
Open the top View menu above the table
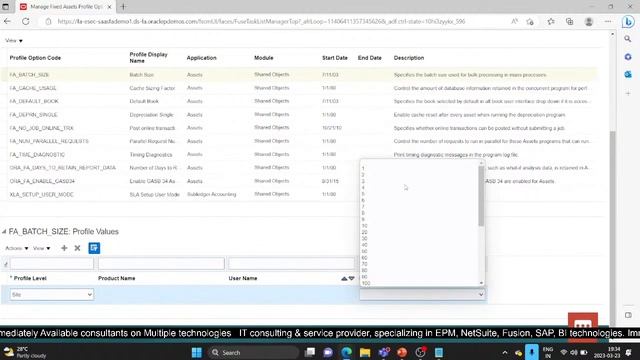click(14, 41)
